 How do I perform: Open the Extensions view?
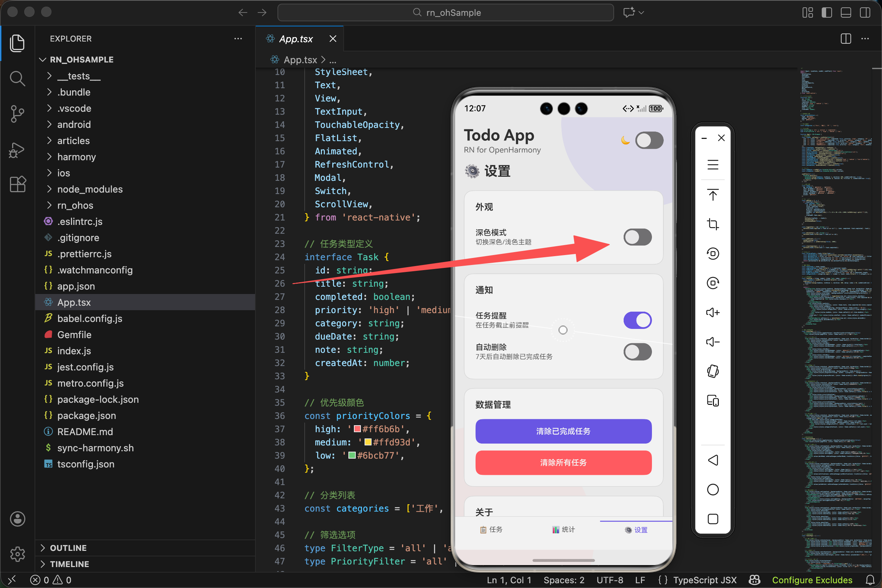tap(17, 184)
